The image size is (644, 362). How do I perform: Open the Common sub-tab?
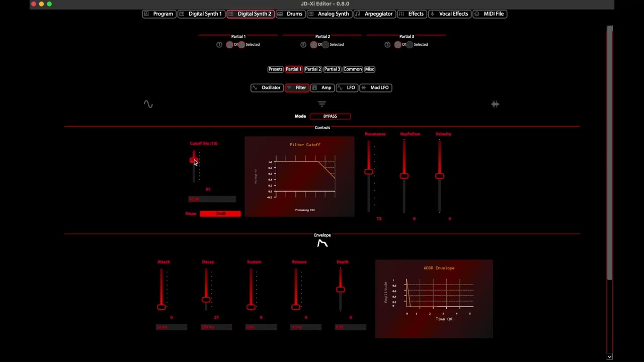(353, 69)
